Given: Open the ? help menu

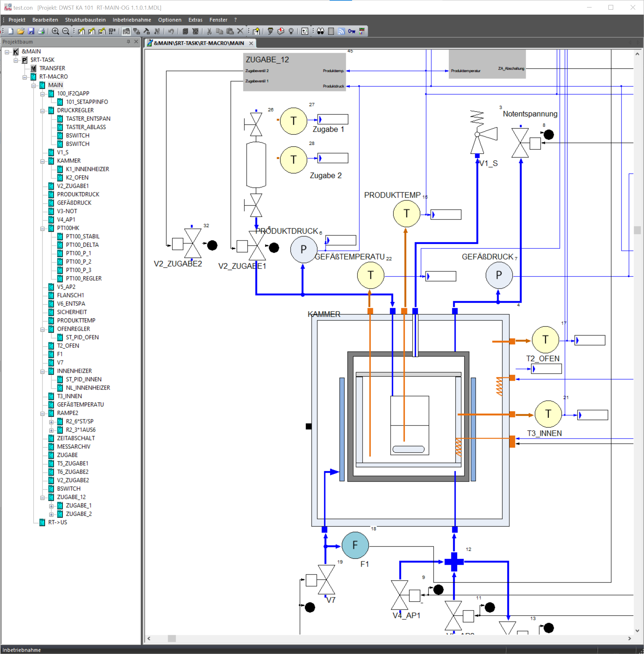Looking at the screenshot, I should tap(236, 20).
